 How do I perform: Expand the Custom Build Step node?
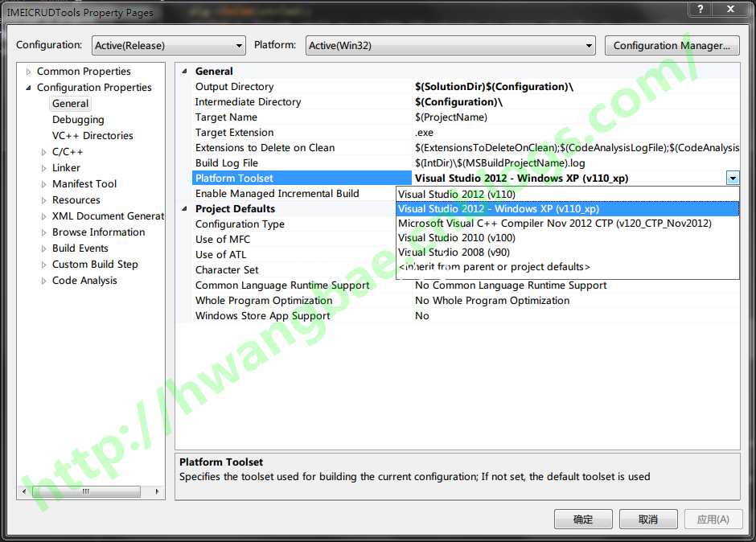tap(44, 265)
